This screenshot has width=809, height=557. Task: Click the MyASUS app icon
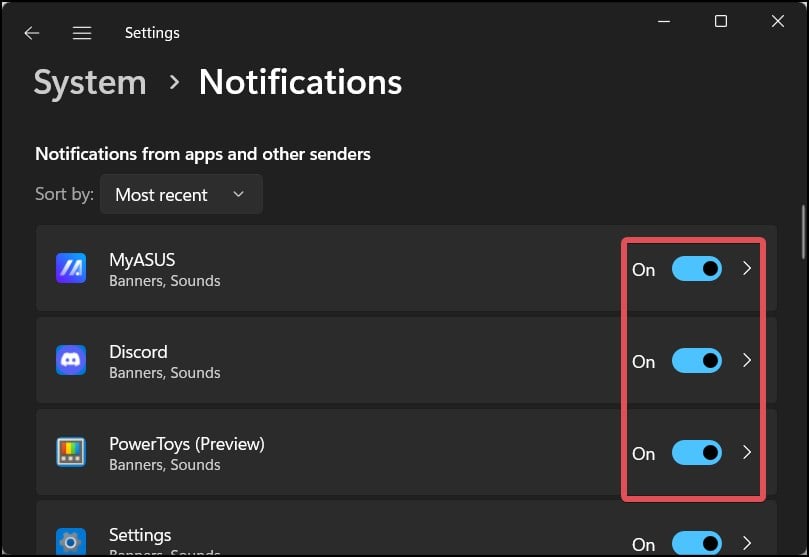(x=71, y=268)
